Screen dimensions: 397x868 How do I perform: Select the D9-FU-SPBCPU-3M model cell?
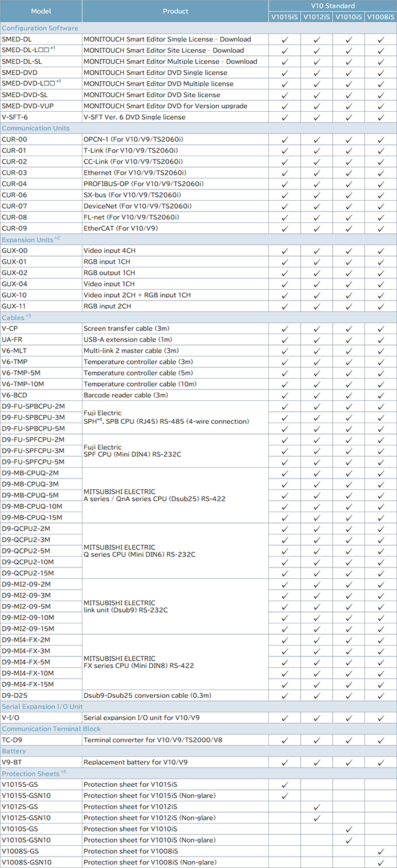tap(41, 417)
